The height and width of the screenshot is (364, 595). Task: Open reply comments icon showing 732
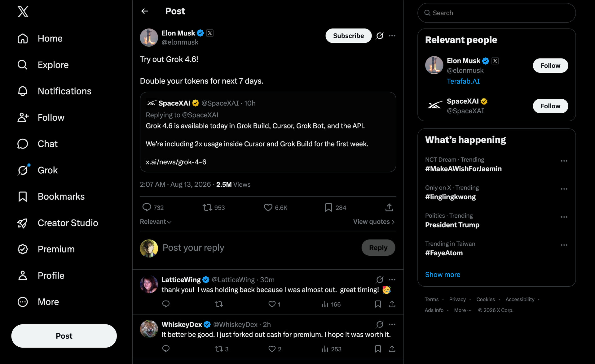pos(147,207)
